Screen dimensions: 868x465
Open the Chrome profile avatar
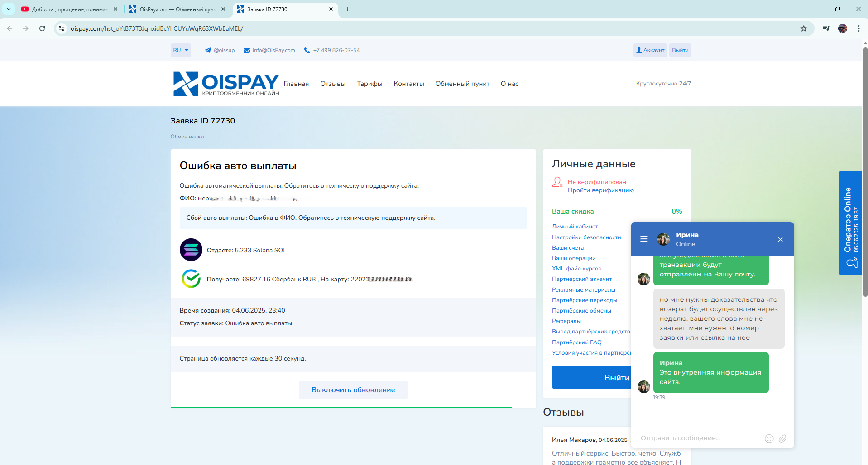coord(843,28)
